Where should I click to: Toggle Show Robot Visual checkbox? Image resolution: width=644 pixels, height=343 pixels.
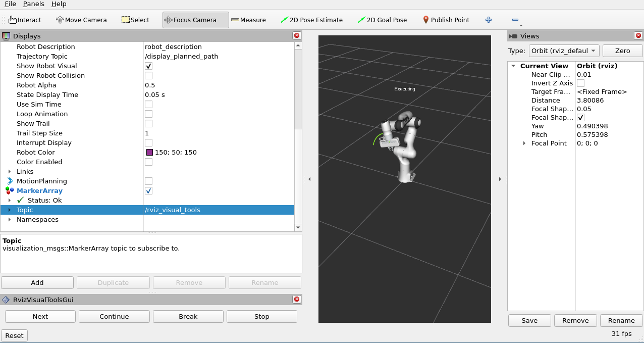click(x=148, y=66)
